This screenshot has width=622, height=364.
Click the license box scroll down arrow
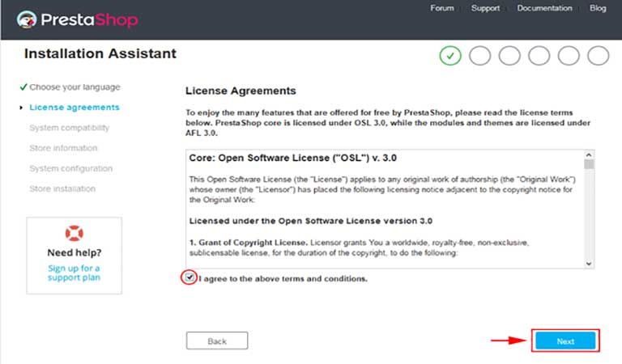[589, 264]
